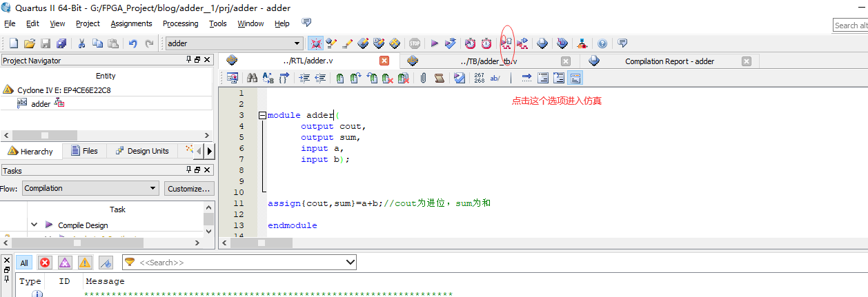Pin the Tasks panel
Viewport: 868px width, 297px height.
point(189,170)
